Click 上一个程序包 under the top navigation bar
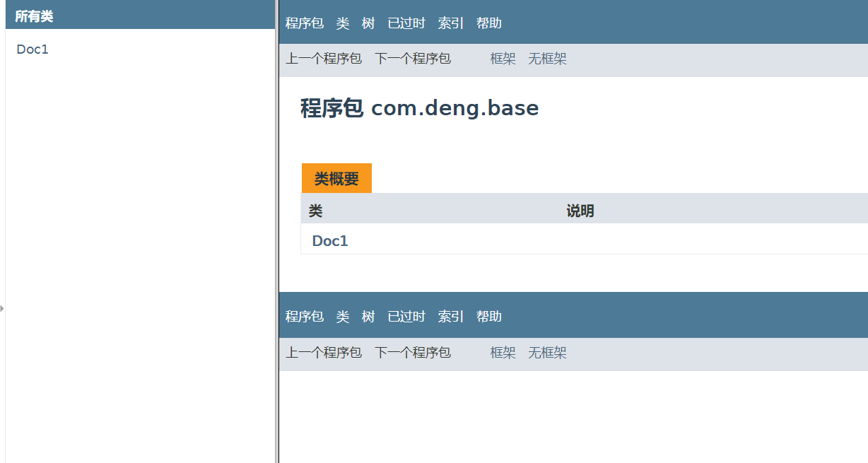 pos(324,59)
